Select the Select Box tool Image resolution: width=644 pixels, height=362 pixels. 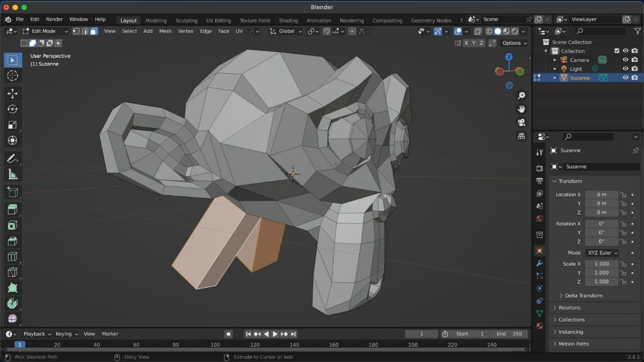click(13, 60)
